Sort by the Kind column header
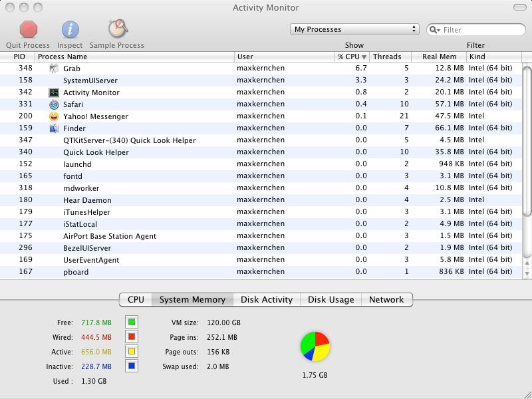 (494, 57)
